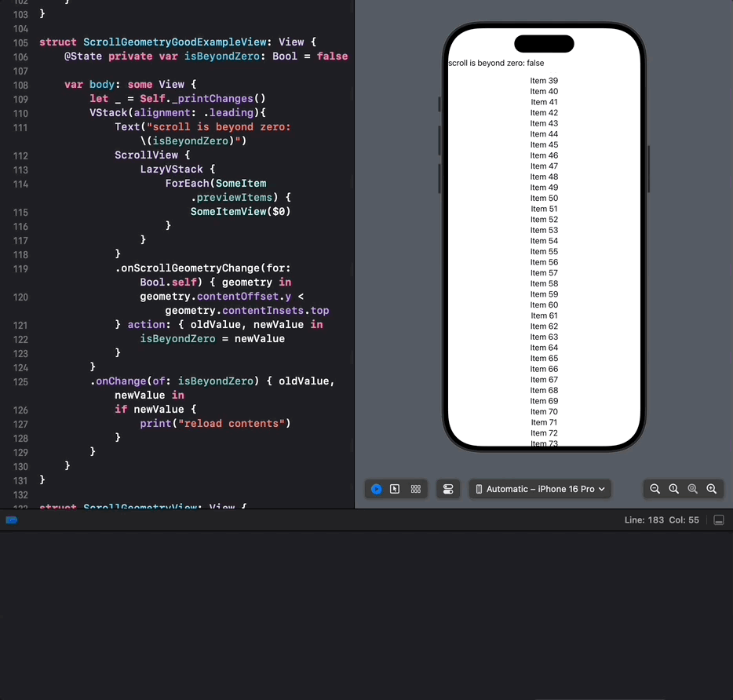Click line number 119 in the gutter

[20, 269]
